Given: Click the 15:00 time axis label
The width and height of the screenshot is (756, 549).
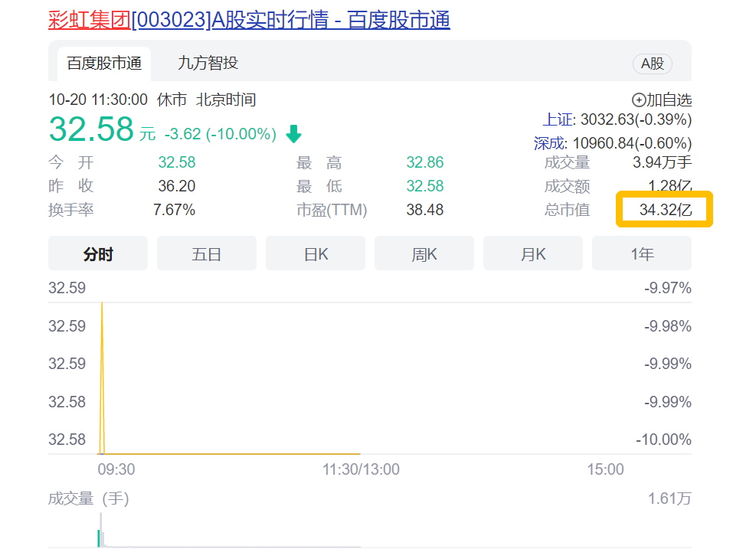Looking at the screenshot, I should pyautogui.click(x=605, y=469).
